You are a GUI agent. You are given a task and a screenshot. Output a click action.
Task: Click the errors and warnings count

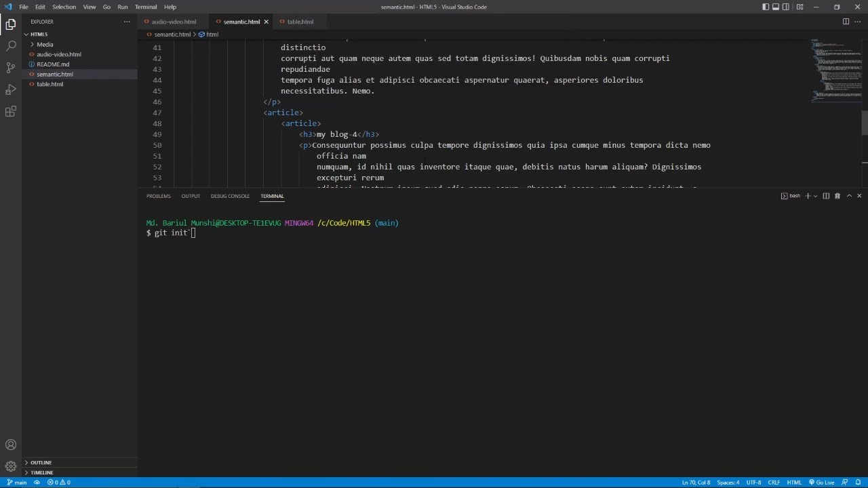click(59, 483)
